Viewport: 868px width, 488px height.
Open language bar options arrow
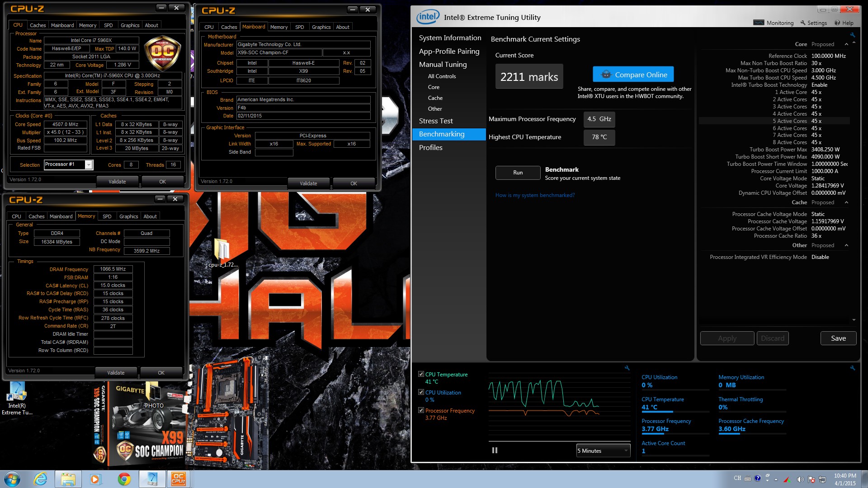(767, 481)
